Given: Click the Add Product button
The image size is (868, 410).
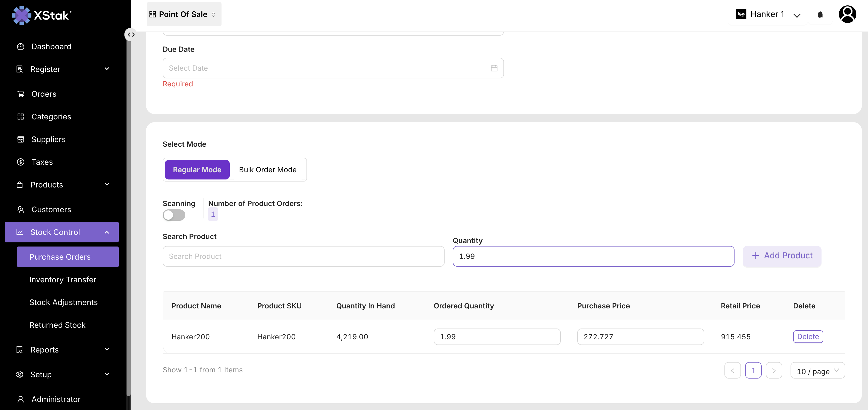Looking at the screenshot, I should tap(782, 256).
